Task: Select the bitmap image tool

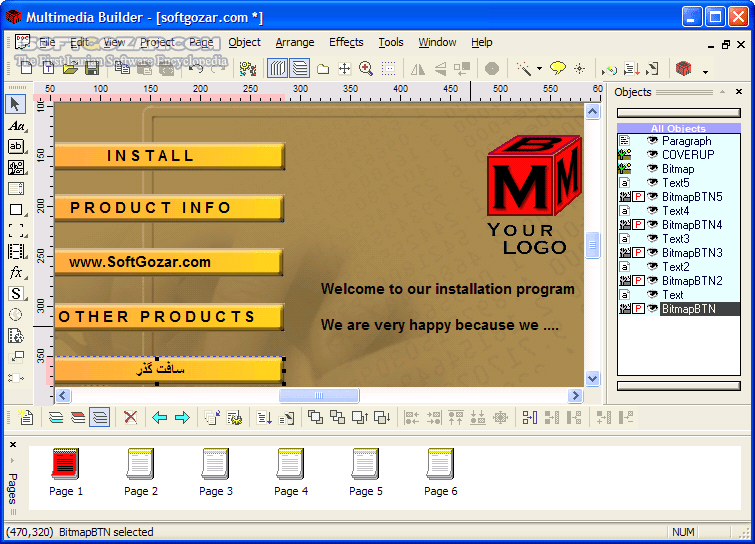Action: click(16, 168)
